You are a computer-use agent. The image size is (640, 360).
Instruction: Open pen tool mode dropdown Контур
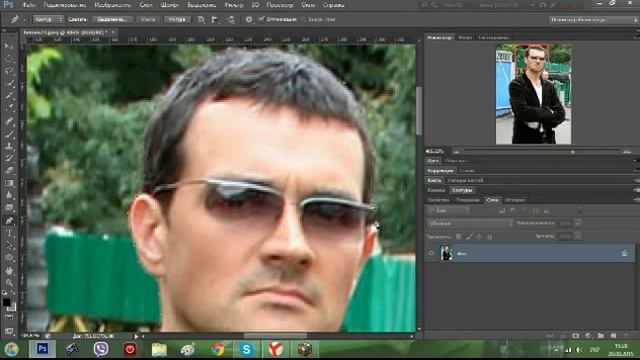pyautogui.click(x=48, y=19)
